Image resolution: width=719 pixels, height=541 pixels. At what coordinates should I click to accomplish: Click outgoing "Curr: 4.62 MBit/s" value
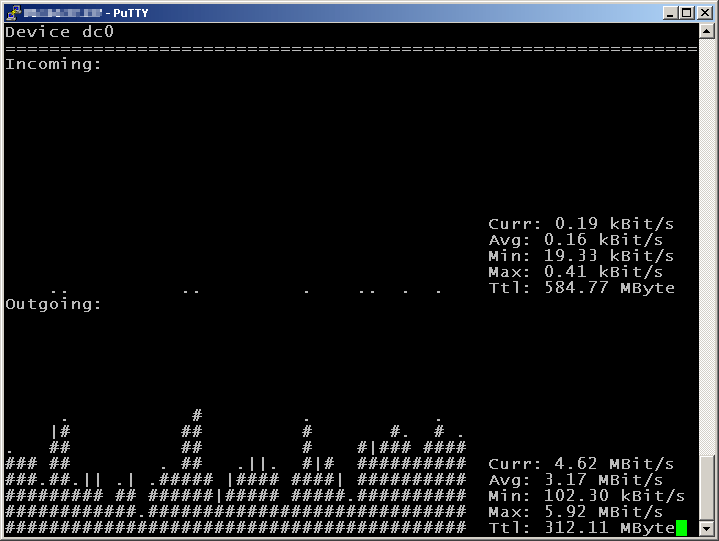tap(581, 464)
